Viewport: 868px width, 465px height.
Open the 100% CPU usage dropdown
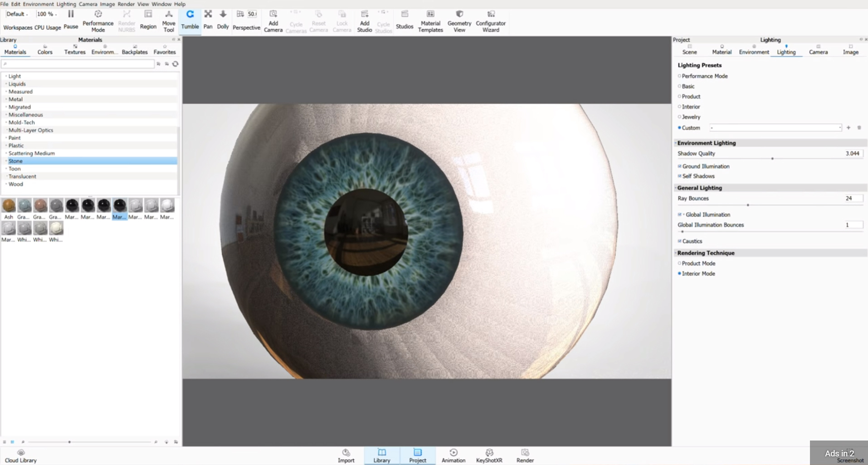[x=46, y=14]
